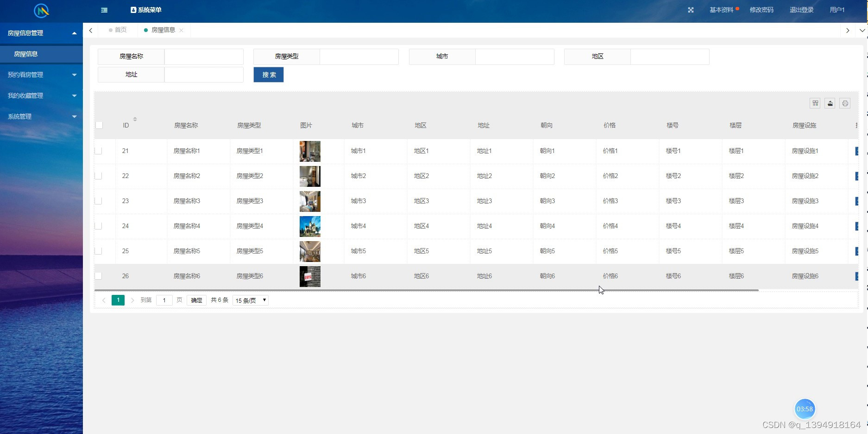Focus the 地区 search field
Image resolution: width=868 pixels, height=434 pixels.
click(x=670, y=57)
